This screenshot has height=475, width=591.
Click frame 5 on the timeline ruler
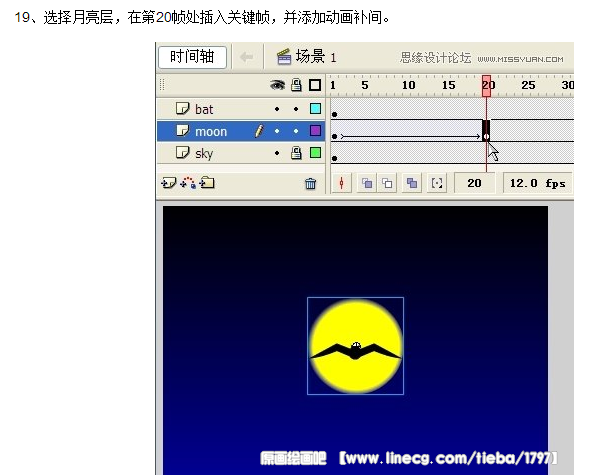tap(365, 85)
